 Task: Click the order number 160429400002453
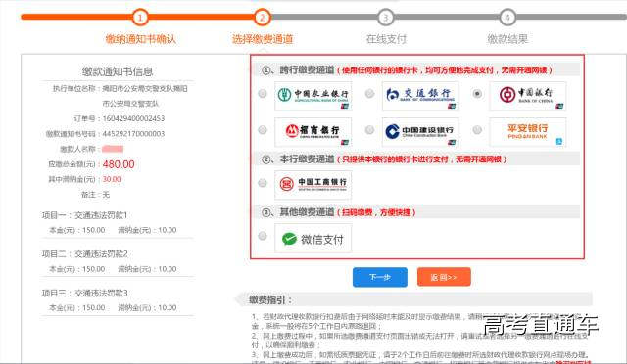pyautogui.click(x=133, y=118)
